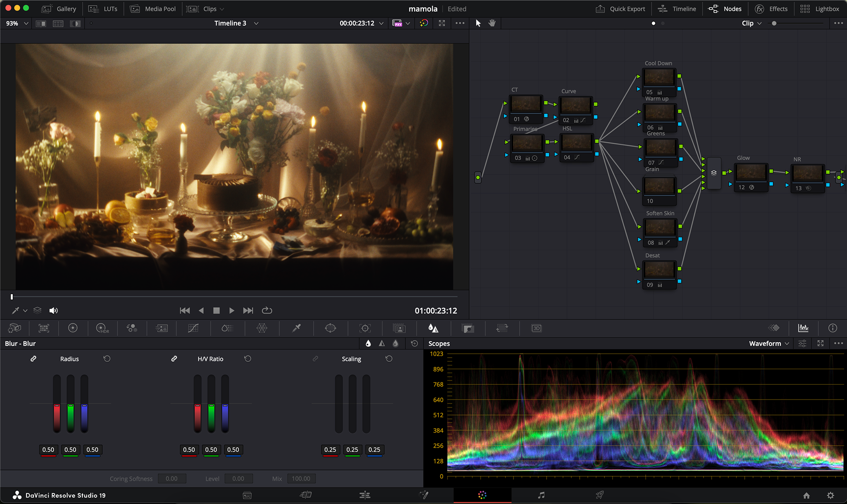
Task: Select the Glow node thumbnail
Action: click(x=751, y=172)
